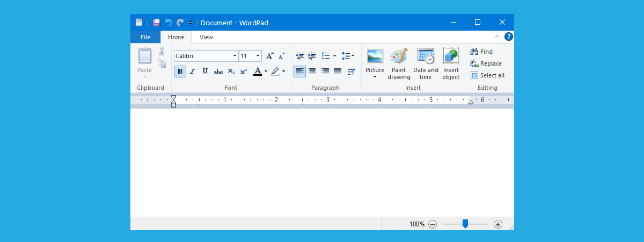Open WordPad Help
The image size is (644, 242).
pos(509,37)
